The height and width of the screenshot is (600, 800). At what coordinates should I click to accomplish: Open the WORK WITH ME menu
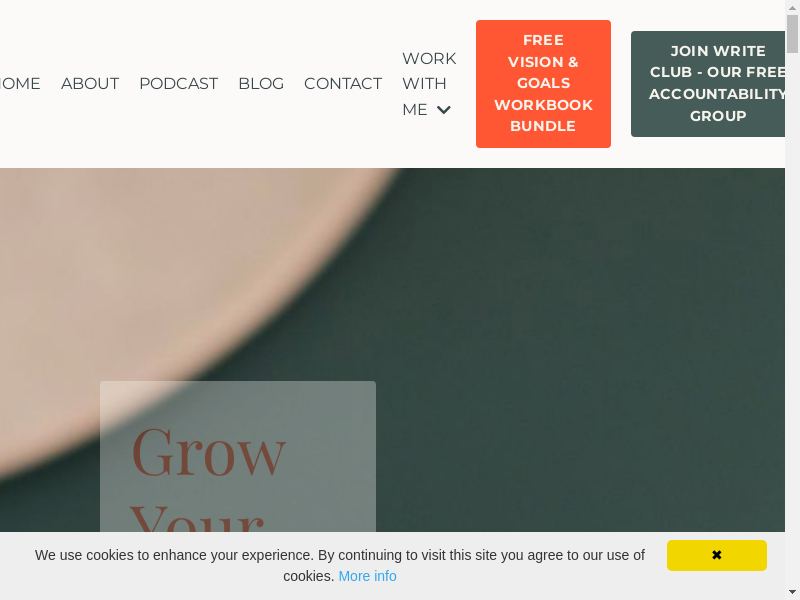pos(429,84)
